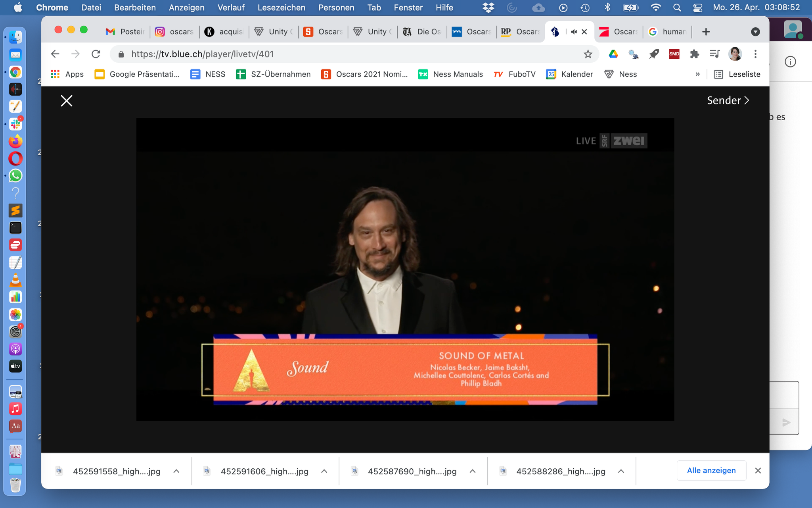Screen dimensions: 812x508
Task: Switch to the Instagram oscars tab
Action: [x=174, y=32]
